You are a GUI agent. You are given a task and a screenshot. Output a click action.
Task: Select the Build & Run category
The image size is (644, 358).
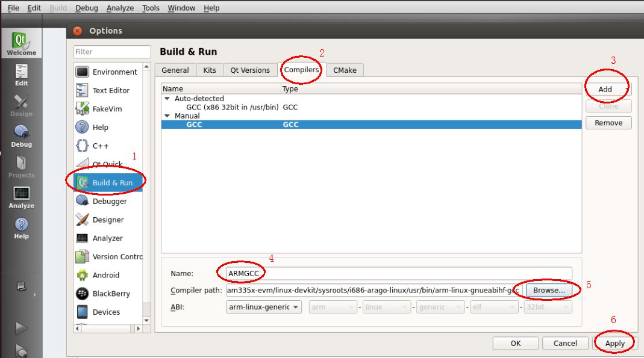(108, 182)
